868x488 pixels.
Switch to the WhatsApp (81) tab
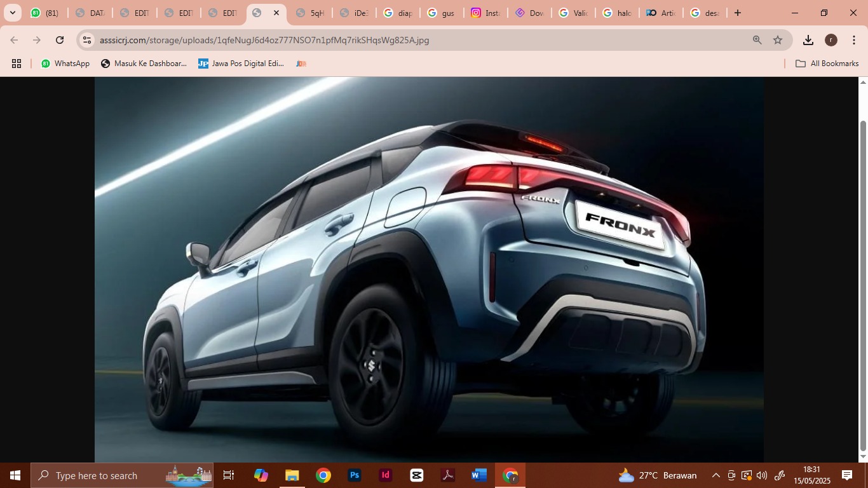[46, 13]
